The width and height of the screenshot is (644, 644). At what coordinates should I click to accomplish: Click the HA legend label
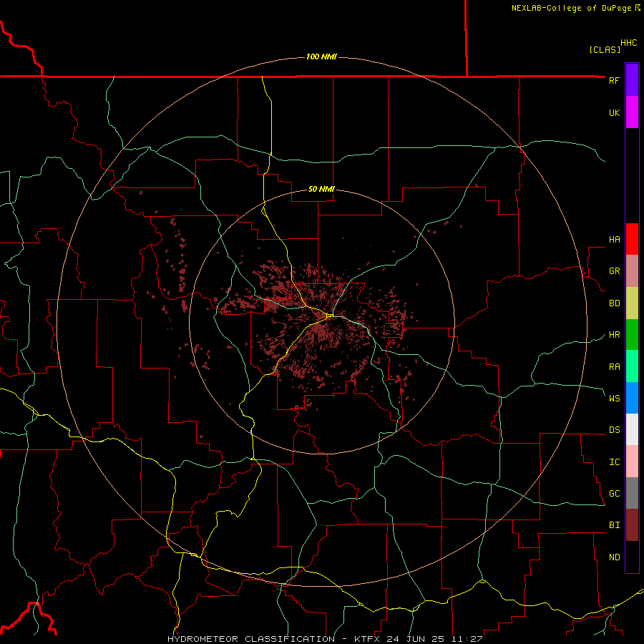click(x=614, y=240)
